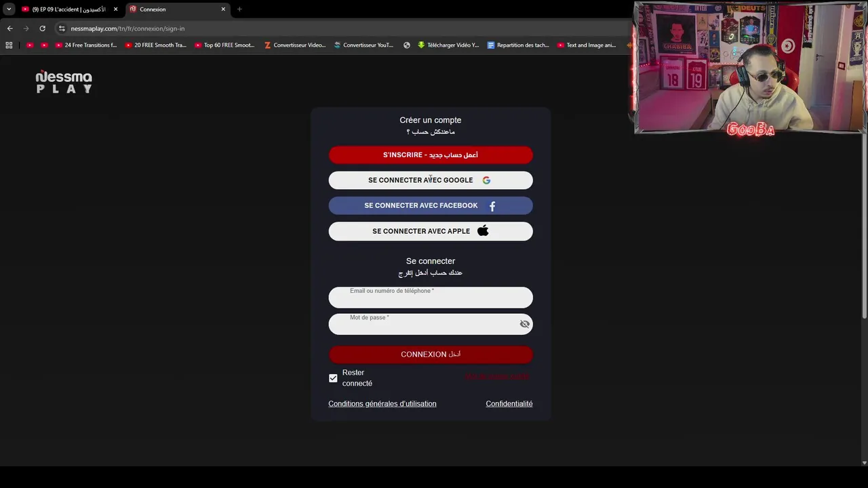This screenshot has height=488, width=868.
Task: Click the address bar URL
Action: (127, 28)
